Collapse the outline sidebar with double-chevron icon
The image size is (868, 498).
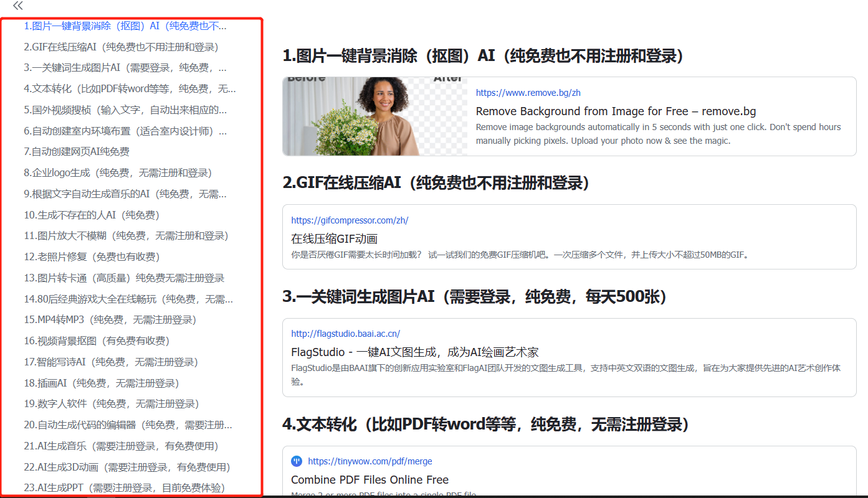click(x=18, y=6)
